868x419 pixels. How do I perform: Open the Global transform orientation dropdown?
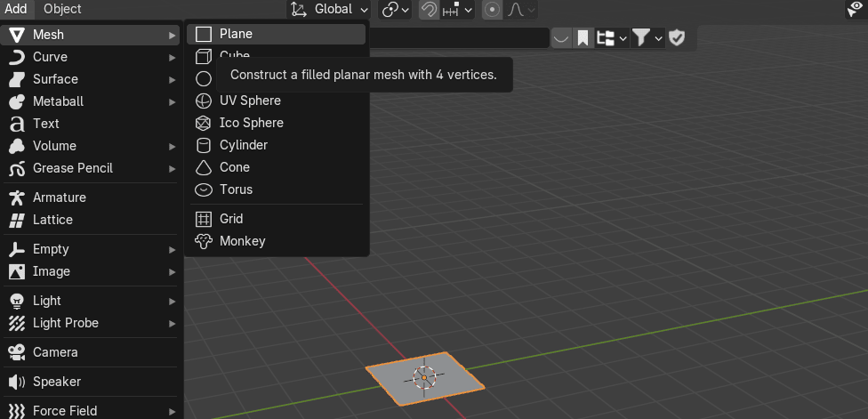[x=329, y=10]
